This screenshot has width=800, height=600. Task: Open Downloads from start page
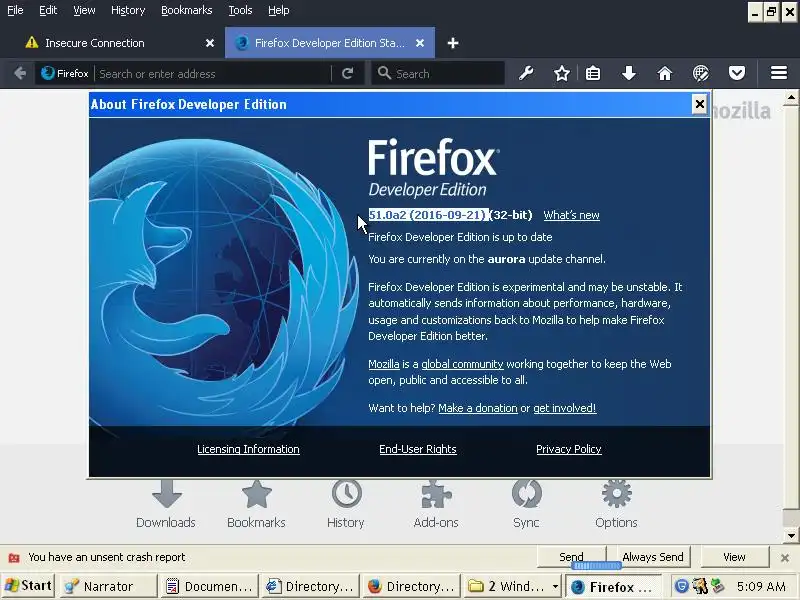[x=166, y=505]
